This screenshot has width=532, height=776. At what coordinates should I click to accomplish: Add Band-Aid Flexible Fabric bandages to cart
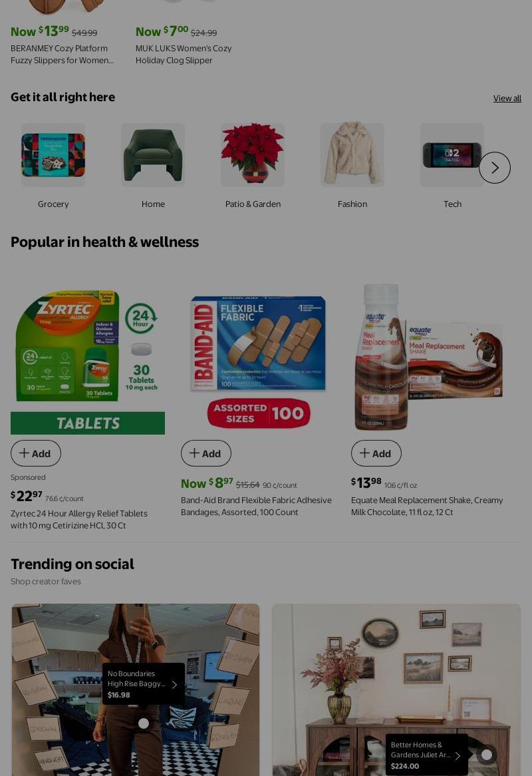click(205, 453)
